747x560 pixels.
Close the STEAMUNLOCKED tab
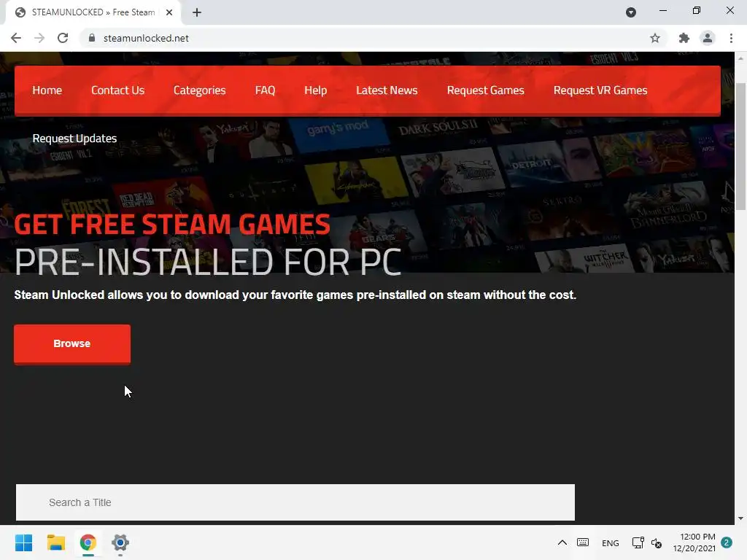tap(169, 12)
